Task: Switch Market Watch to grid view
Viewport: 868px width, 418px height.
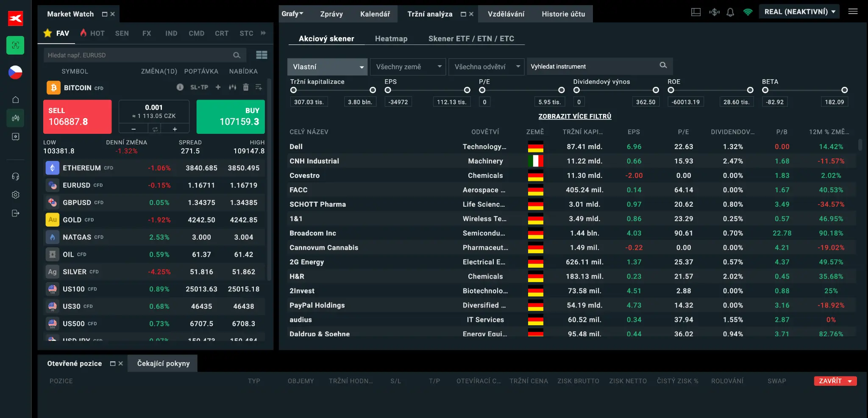Action: 262,55
